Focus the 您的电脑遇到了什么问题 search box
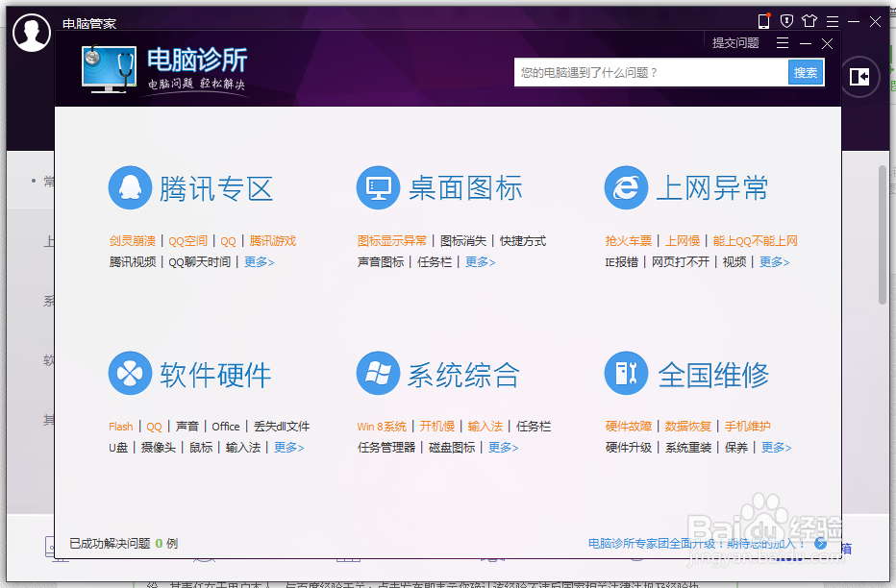 652,72
